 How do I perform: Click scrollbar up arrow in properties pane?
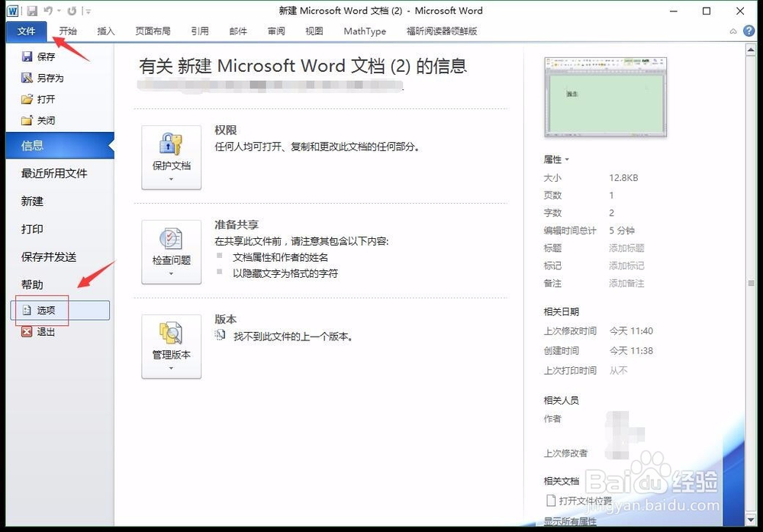click(750, 50)
